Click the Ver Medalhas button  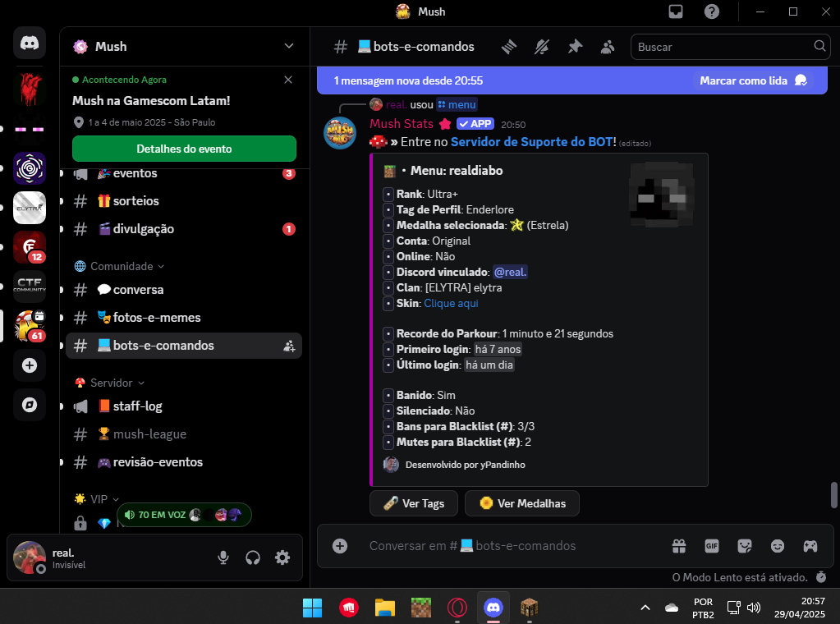pyautogui.click(x=521, y=503)
